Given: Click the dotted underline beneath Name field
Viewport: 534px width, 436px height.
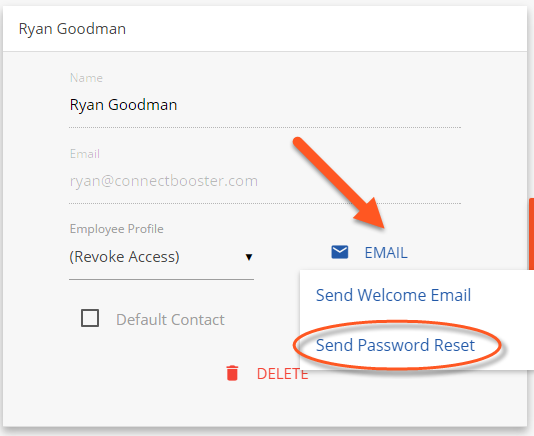Looking at the screenshot, I should tap(265, 127).
